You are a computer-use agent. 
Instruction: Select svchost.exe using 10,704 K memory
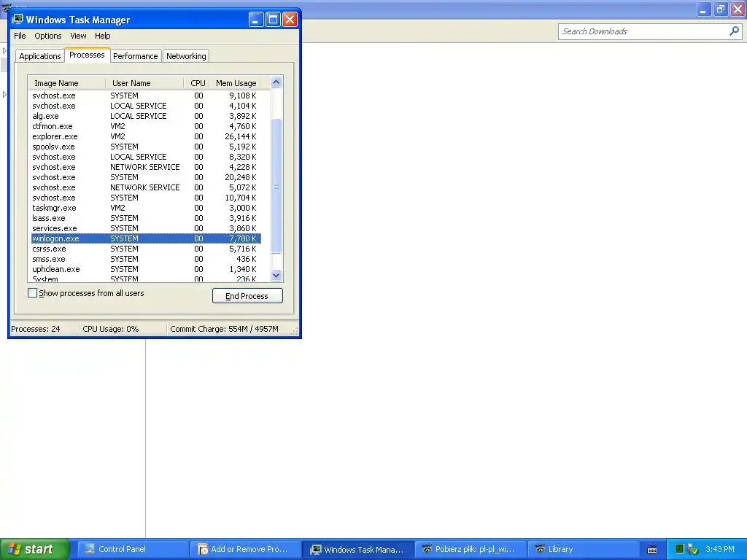[x=146, y=198]
